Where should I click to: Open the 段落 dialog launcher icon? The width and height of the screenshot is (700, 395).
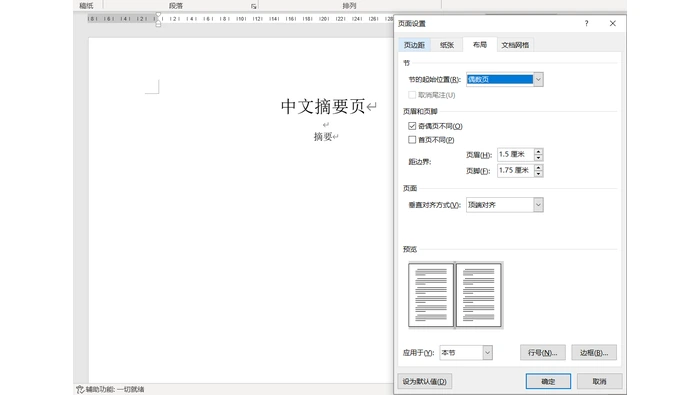point(254,6)
